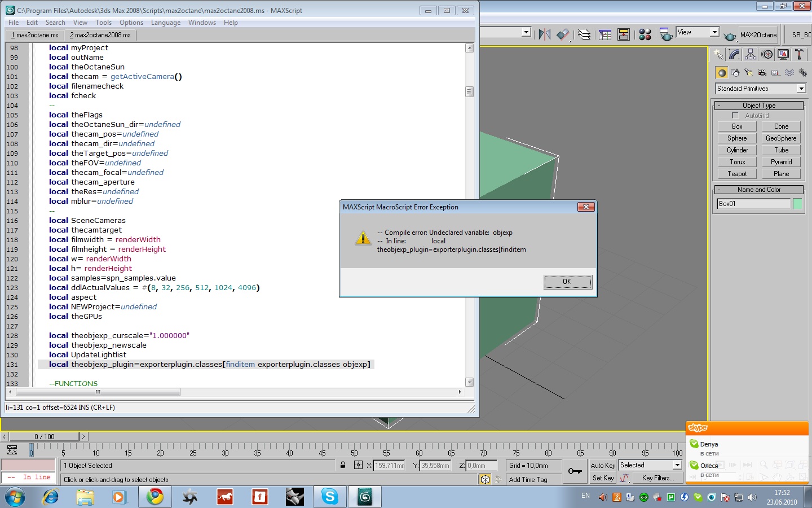The image size is (812, 508).
Task: Click the Teapot primitive button
Action: pos(737,174)
